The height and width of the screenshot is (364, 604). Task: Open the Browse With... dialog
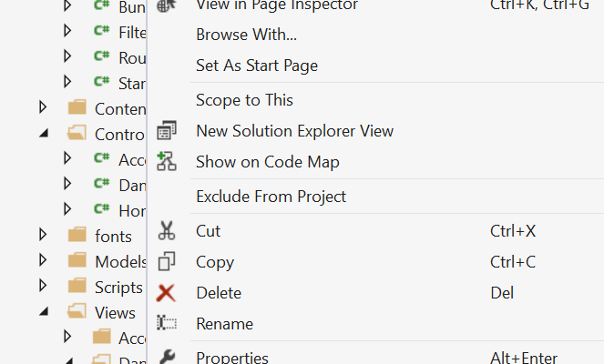[x=246, y=35]
